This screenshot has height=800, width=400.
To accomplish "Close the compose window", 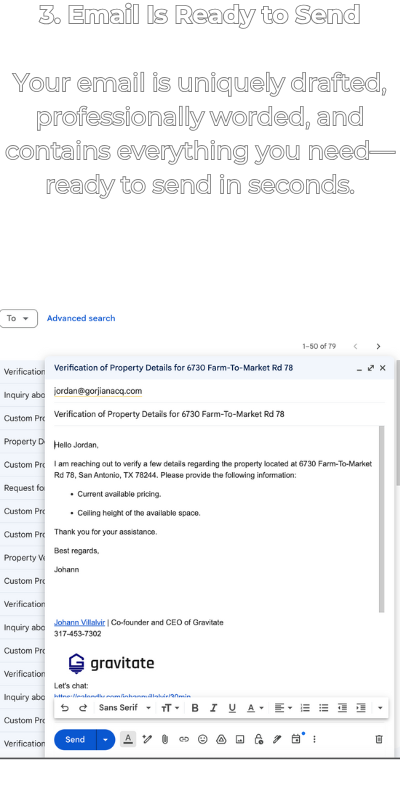I will [383, 368].
